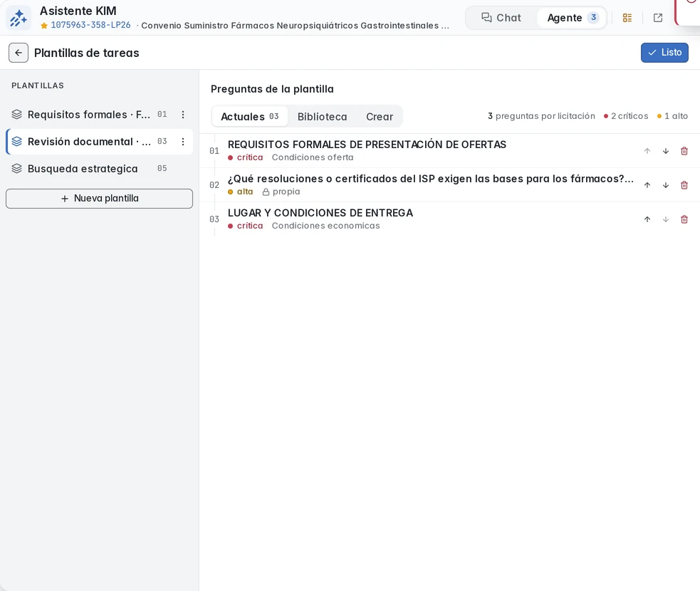This screenshot has width=700, height=591.
Task: Open options menu for Requisitos formales template
Action: (183, 115)
